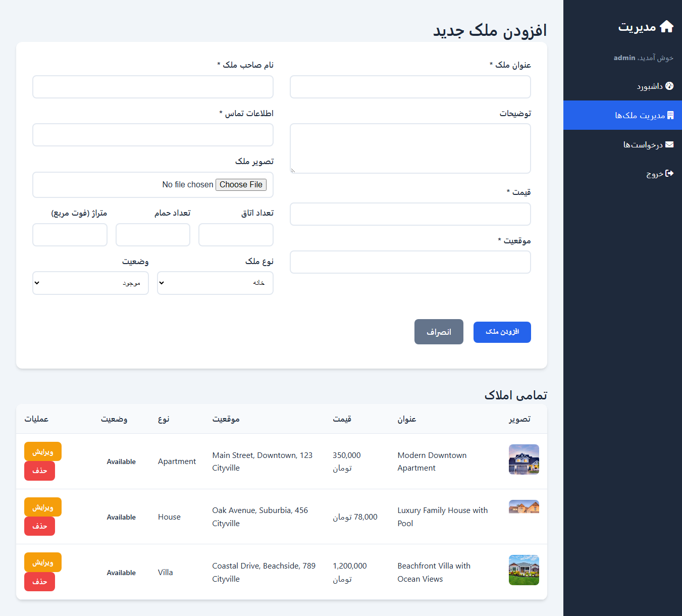Open the نوع ملک dropdown showing خانه
Screen dimensions: 682x616
pyautogui.click(x=215, y=283)
